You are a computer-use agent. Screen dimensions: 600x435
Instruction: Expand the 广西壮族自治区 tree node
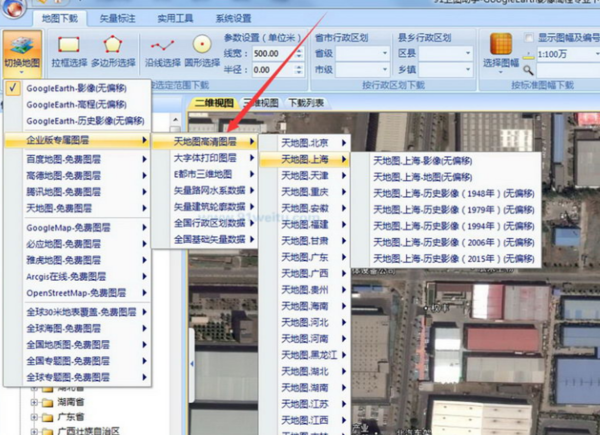pos(34,432)
